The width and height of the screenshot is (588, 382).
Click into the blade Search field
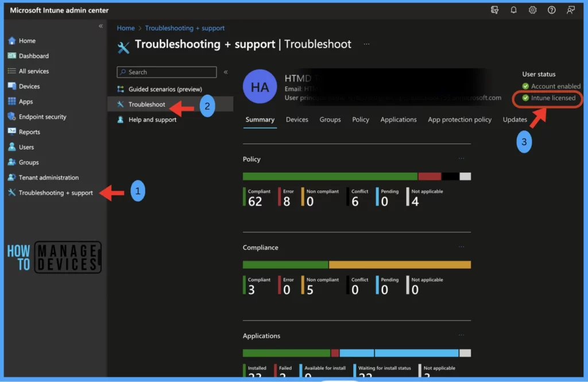pos(167,72)
